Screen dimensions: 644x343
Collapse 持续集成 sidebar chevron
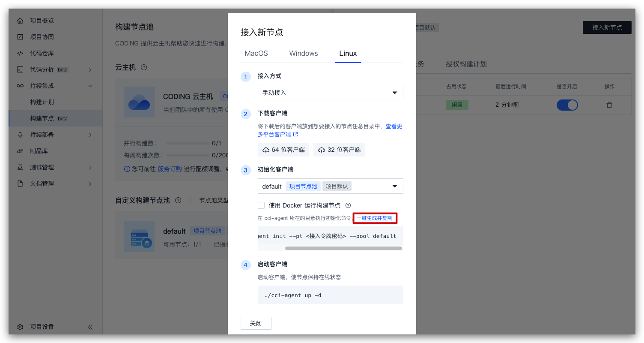(x=90, y=86)
